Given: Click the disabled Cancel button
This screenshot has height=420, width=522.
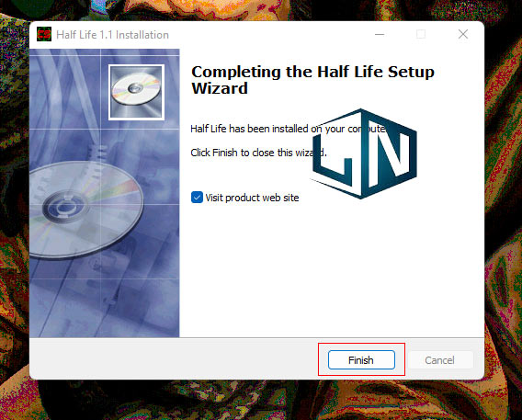Looking at the screenshot, I should 440,359.
